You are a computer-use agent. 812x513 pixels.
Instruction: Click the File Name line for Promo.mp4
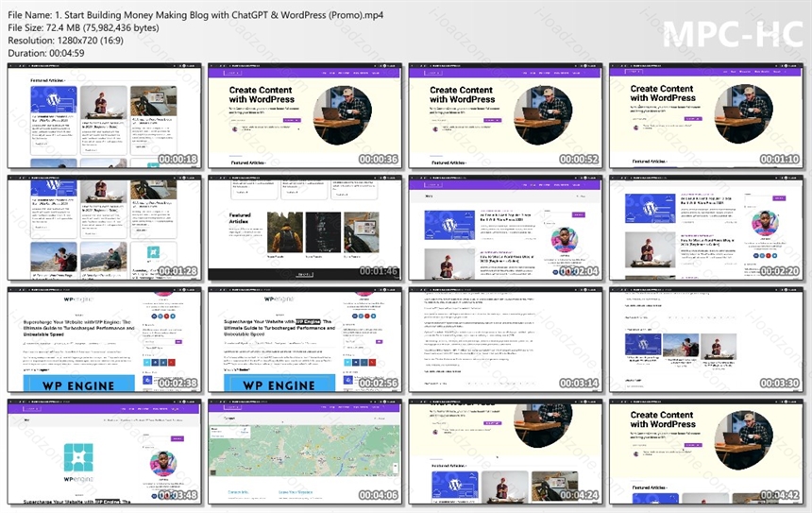tap(195, 15)
